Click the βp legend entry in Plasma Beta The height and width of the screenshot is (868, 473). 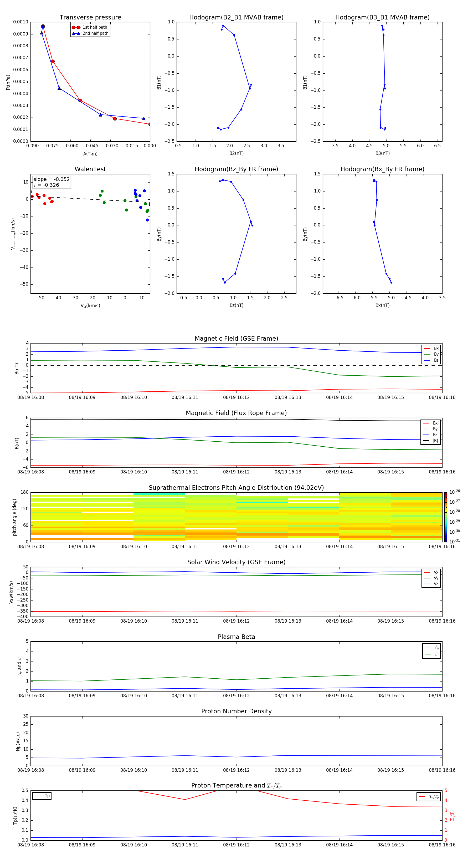pyautogui.click(x=431, y=647)
